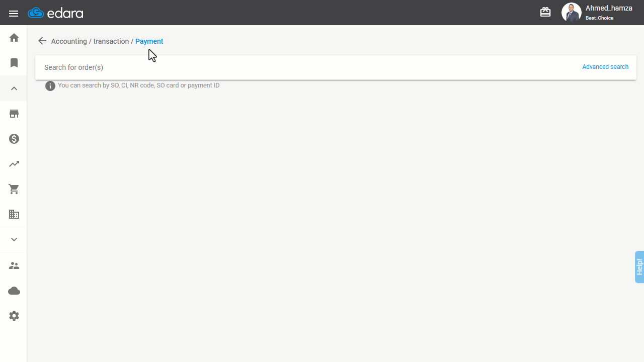Click the info icon under search
The width and height of the screenshot is (644, 362).
point(50,86)
